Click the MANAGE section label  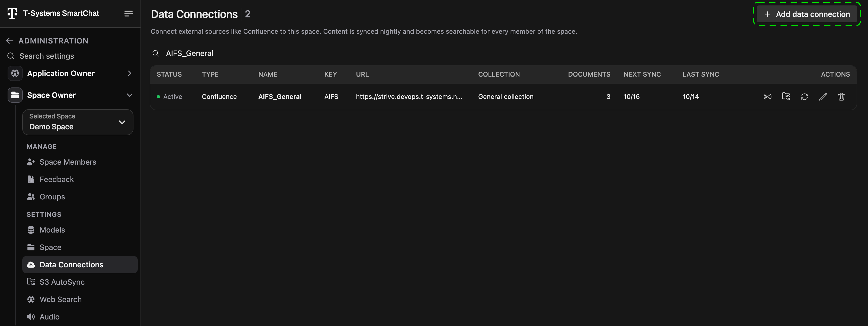[x=42, y=147]
